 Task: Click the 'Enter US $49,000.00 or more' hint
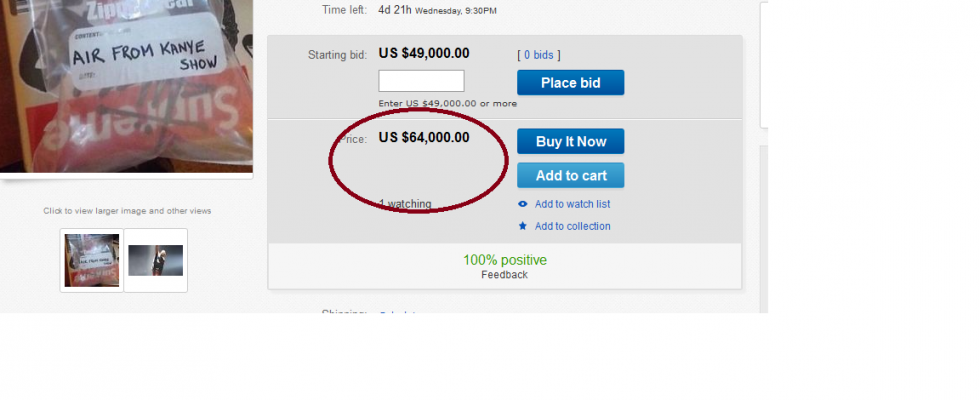(x=448, y=103)
